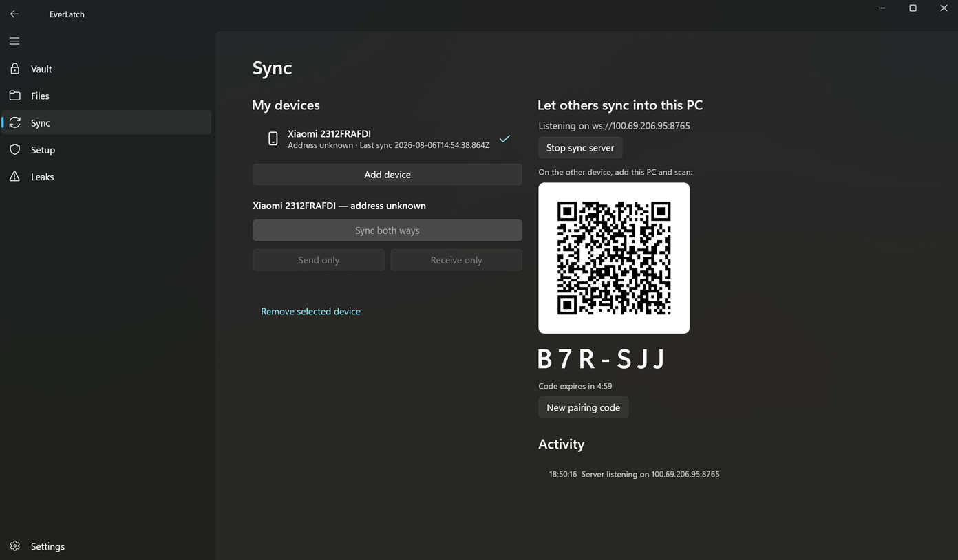The height and width of the screenshot is (560, 958).
Task: Select the Xiaomi 2312FRAFDI device entry
Action: click(x=387, y=139)
